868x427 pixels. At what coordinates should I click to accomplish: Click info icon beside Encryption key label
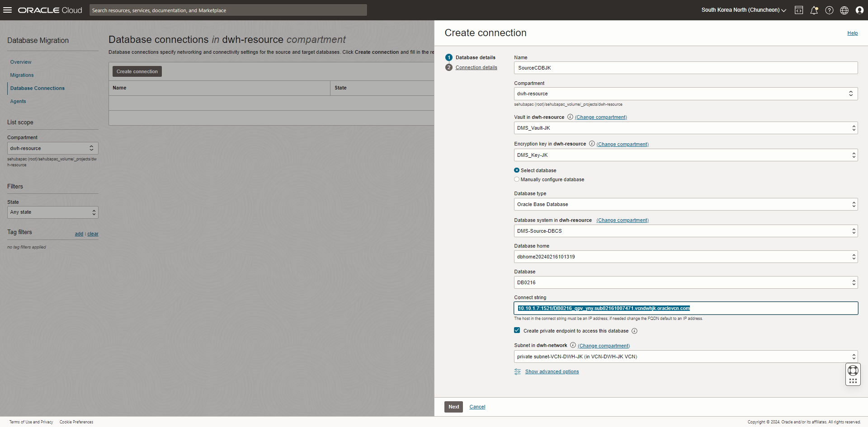592,143
